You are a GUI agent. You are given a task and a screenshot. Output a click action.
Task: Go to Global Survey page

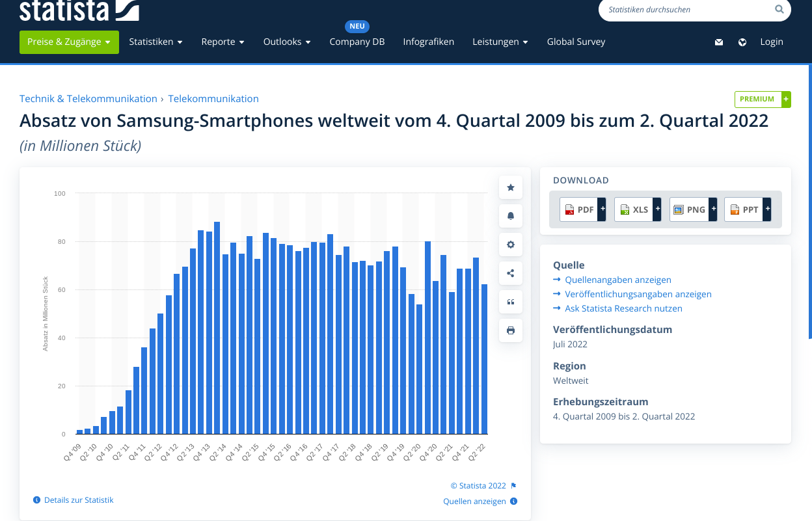[576, 42]
